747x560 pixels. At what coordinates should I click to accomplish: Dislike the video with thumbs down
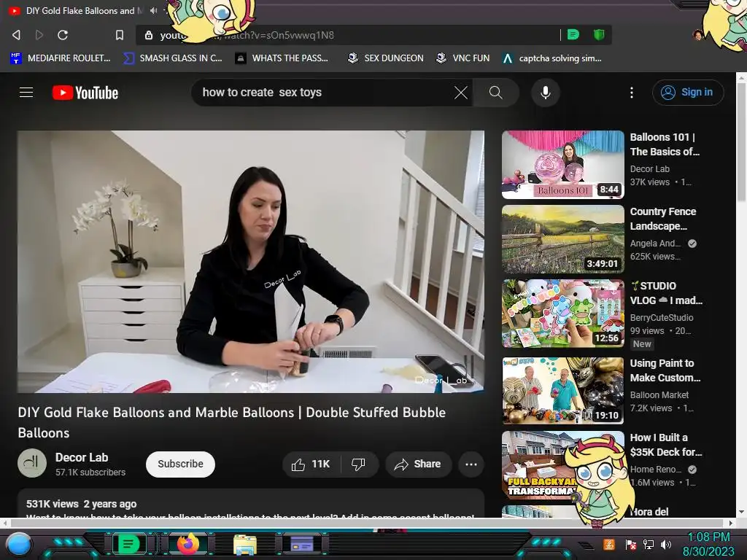pos(359,464)
